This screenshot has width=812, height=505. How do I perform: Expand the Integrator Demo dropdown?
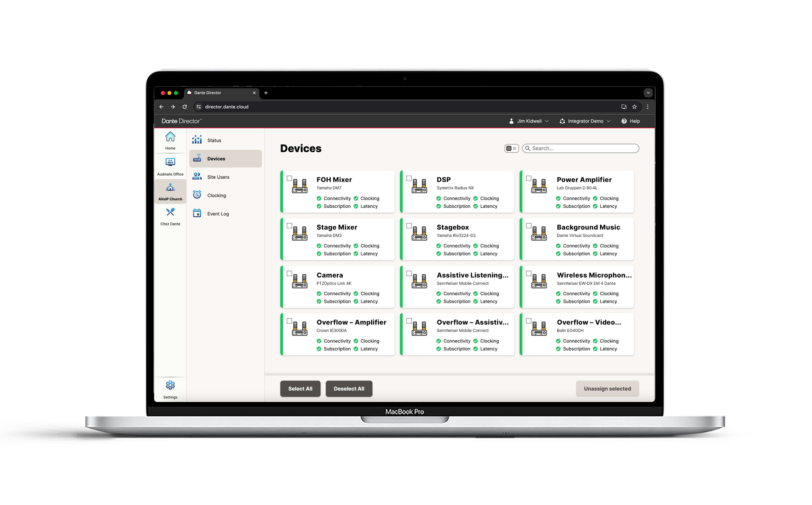[585, 121]
